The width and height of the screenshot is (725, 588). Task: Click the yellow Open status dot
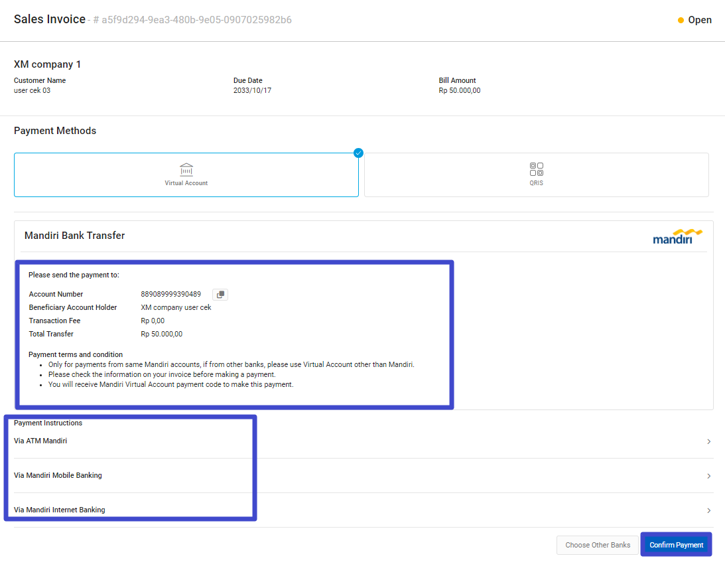[681, 21]
